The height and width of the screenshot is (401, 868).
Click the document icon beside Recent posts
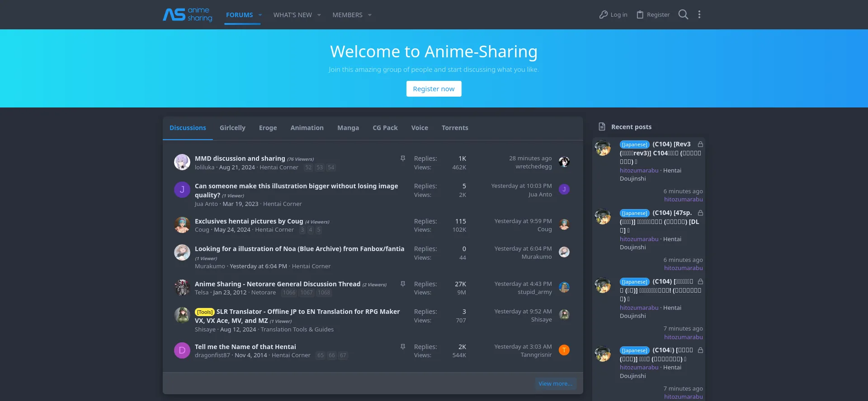602,127
